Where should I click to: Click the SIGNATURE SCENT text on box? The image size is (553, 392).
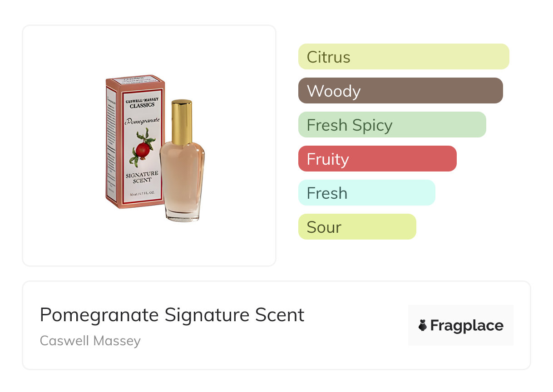(142, 177)
